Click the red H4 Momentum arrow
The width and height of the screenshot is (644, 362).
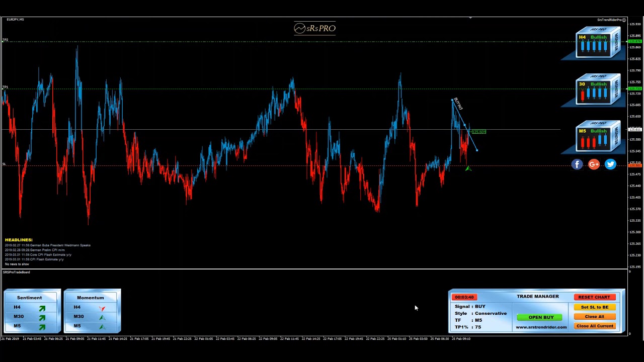pos(102,308)
